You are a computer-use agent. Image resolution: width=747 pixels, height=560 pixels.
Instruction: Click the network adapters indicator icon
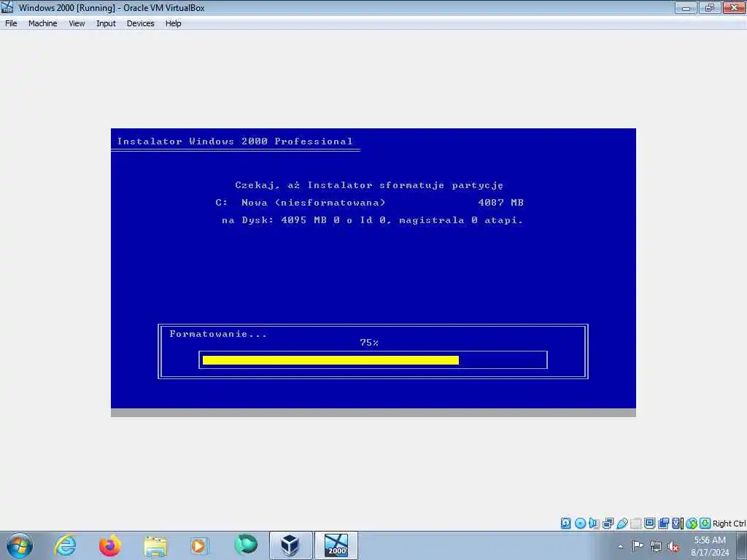tap(608, 524)
